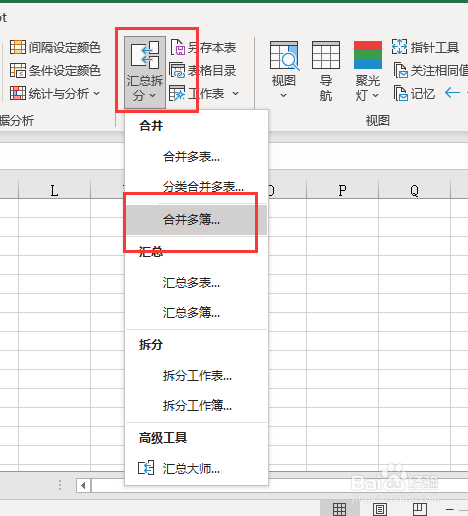Switch to Page Break Preview icon
Screen dimensions: 468x516
pyautogui.click(x=420, y=509)
